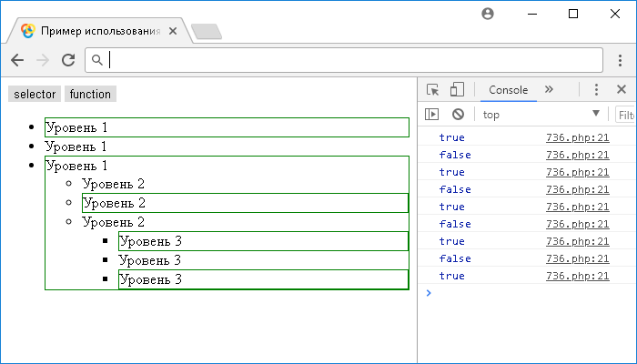Click the first false console value
This screenshot has width=637, height=364.
[455, 155]
